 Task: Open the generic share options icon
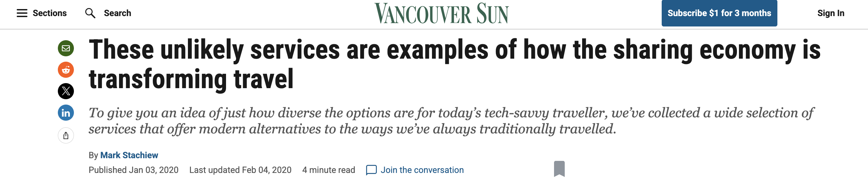click(66, 135)
